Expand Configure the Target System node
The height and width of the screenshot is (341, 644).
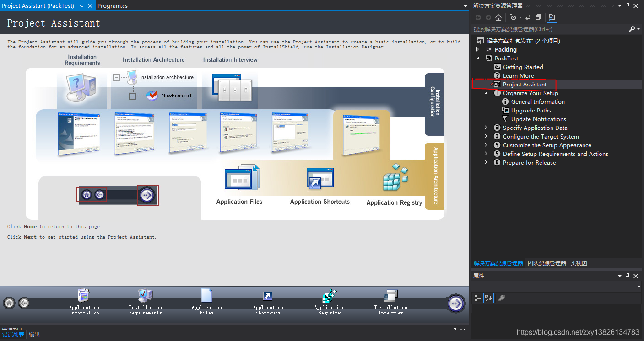click(x=486, y=137)
